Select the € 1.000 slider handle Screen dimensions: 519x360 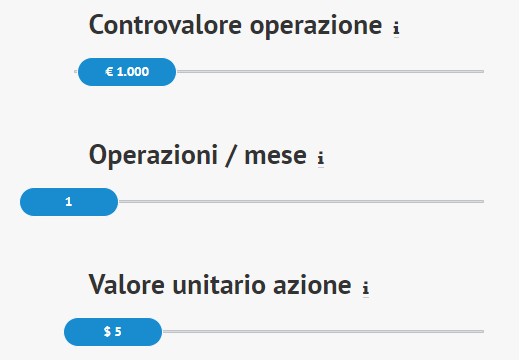[x=127, y=72]
